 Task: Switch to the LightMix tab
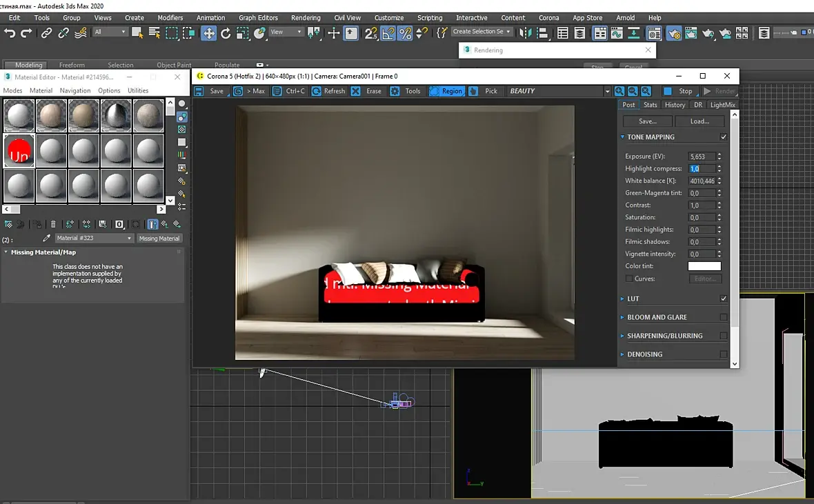click(722, 105)
